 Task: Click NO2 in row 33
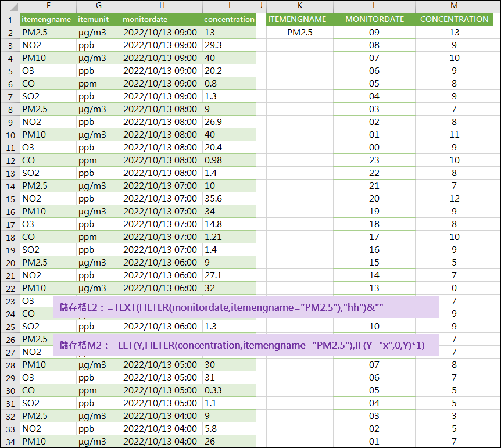pos(48,428)
